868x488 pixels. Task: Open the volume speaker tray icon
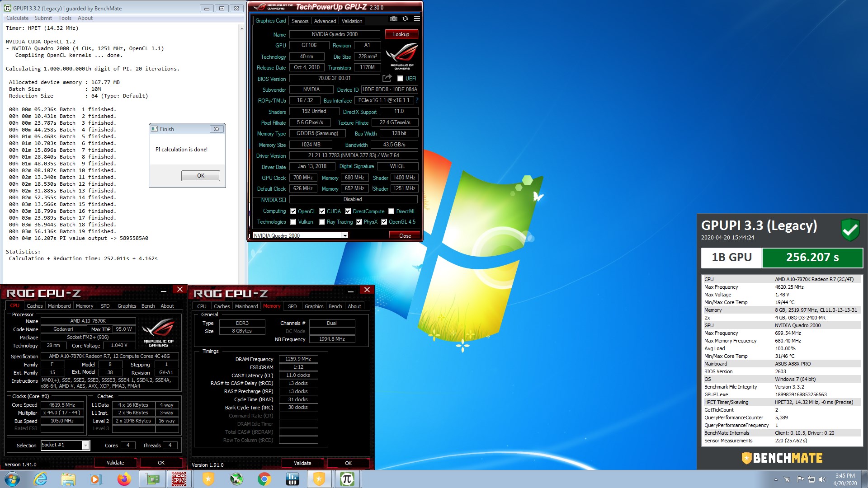(822, 479)
